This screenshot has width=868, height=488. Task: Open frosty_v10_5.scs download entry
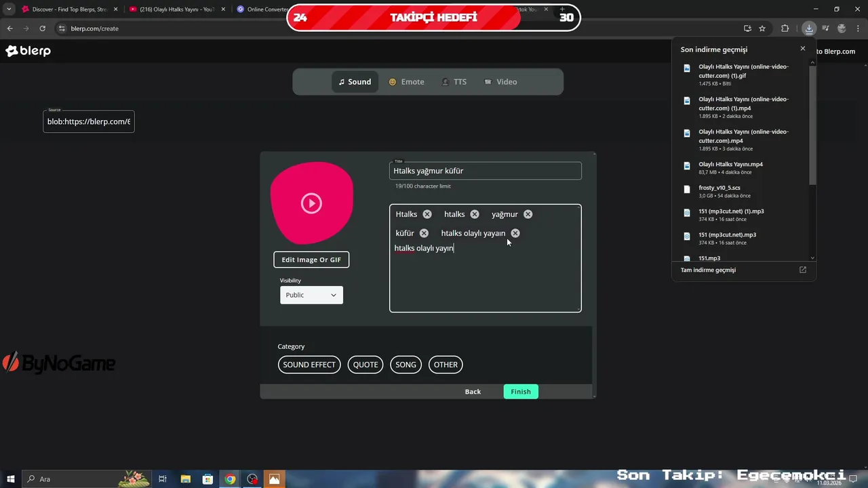click(744, 191)
